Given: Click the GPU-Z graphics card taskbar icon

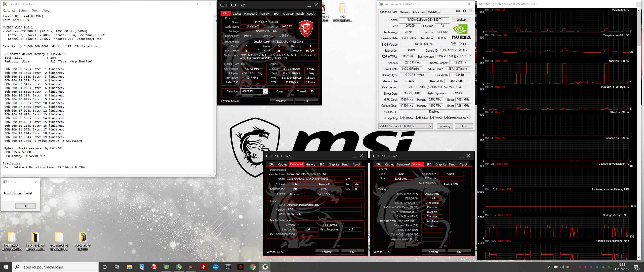Looking at the screenshot, I should 167,267.
